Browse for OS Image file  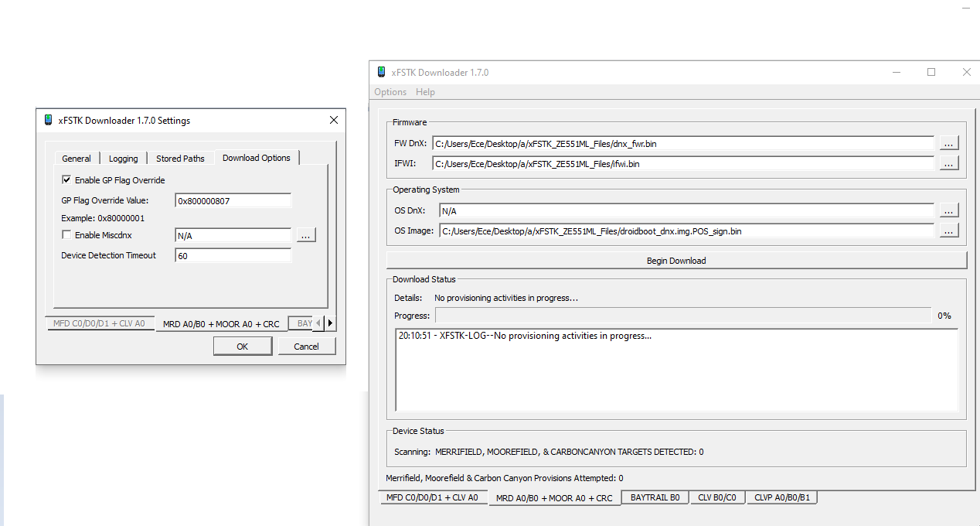coord(949,231)
